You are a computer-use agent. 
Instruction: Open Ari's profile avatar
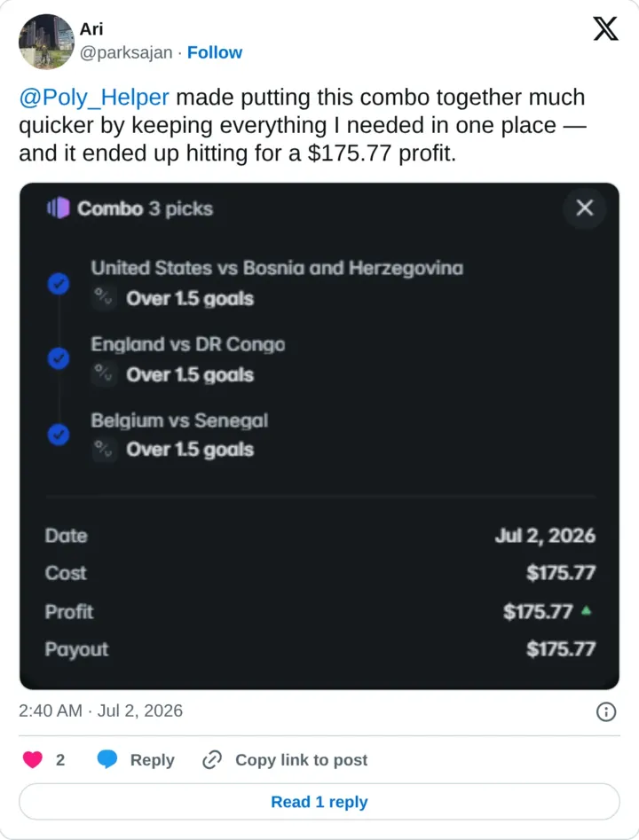click(47, 42)
